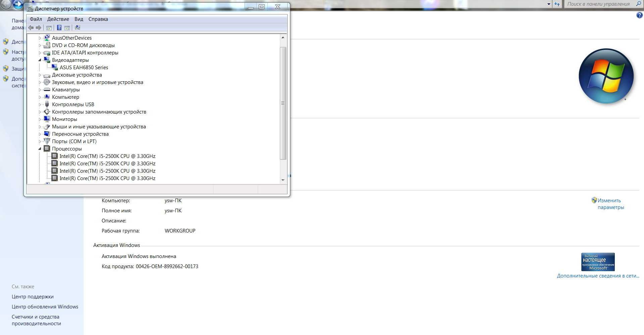
Task: Open Центр поддержки link
Action: [x=33, y=297]
